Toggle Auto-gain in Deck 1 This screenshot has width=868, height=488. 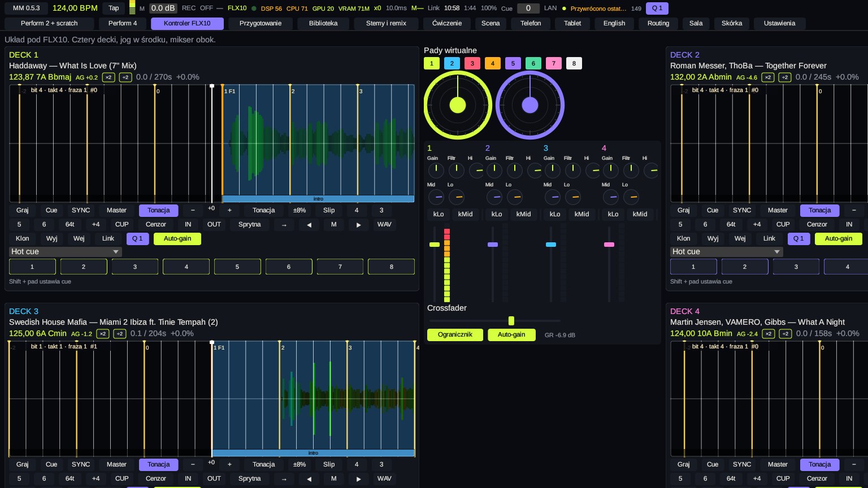pyautogui.click(x=177, y=238)
